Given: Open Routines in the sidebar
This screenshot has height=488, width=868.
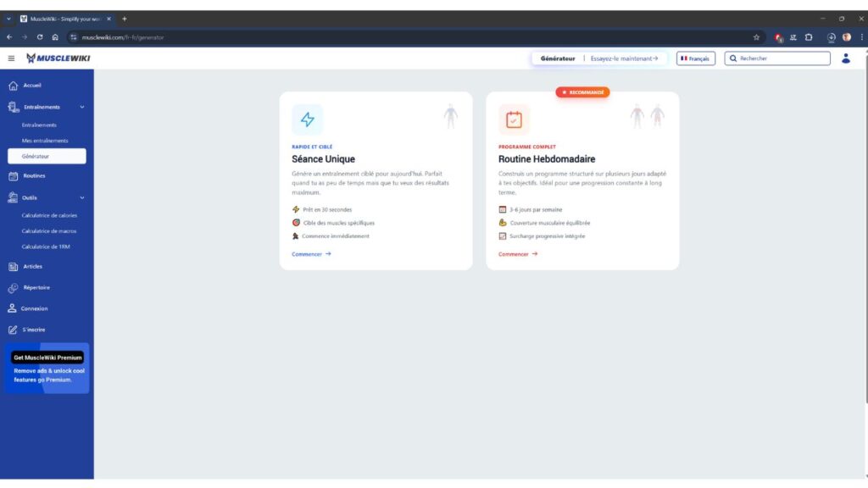Looking at the screenshot, I should [x=34, y=175].
